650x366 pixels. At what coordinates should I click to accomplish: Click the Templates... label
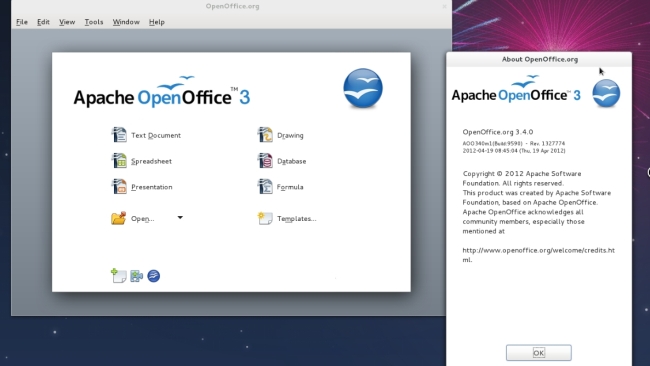pos(296,218)
